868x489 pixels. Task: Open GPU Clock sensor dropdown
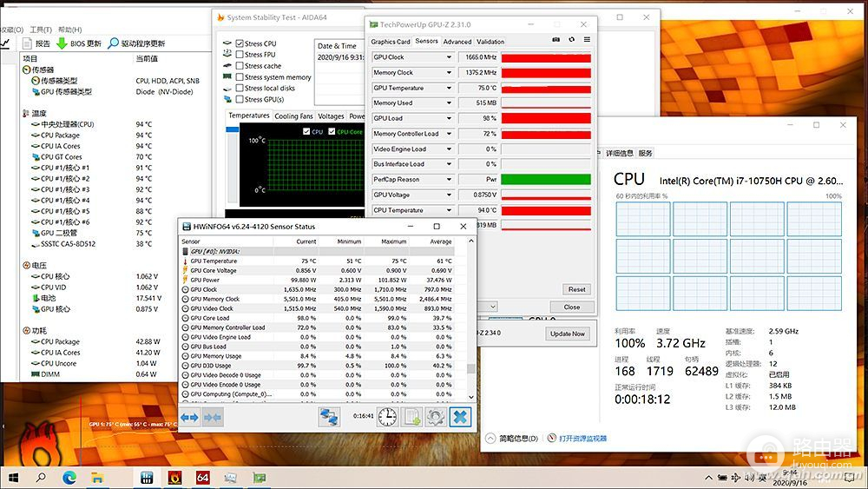pos(449,57)
